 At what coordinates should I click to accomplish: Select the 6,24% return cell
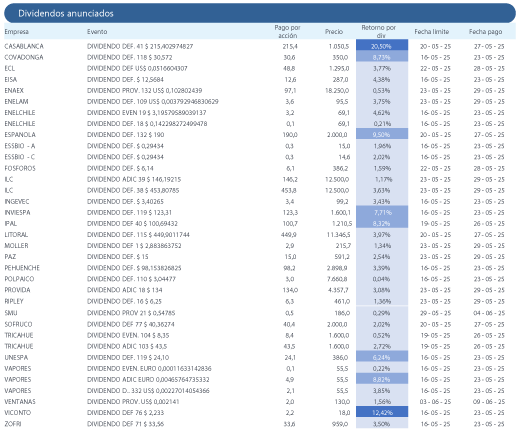pyautogui.click(x=382, y=357)
